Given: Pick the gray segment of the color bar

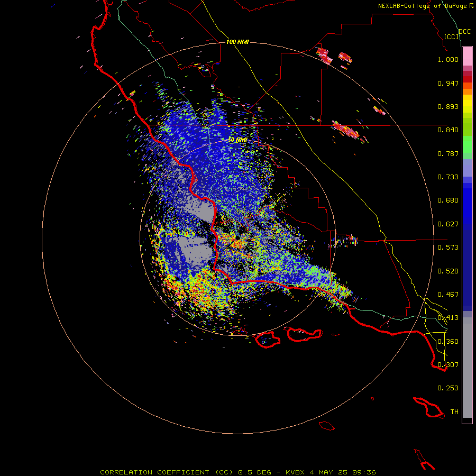Looking at the screenshot, I should tap(467, 368).
